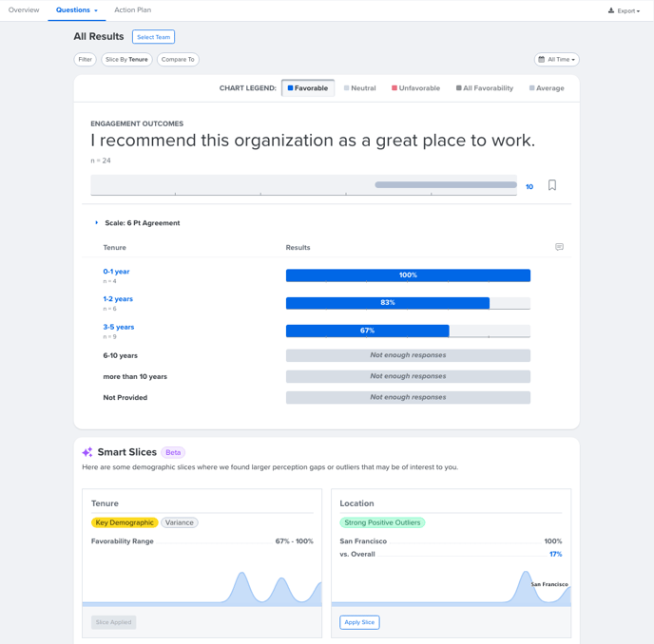654x644 pixels.
Task: Open the Questions tab dropdown
Action: 77,10
